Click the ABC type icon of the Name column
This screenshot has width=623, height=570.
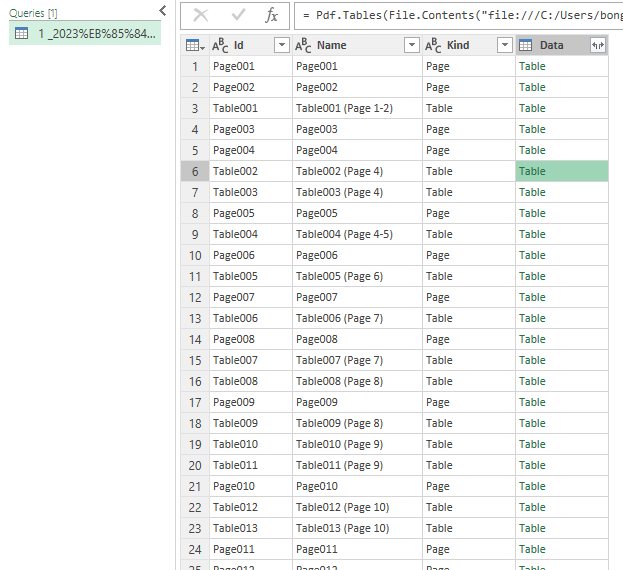click(x=303, y=45)
